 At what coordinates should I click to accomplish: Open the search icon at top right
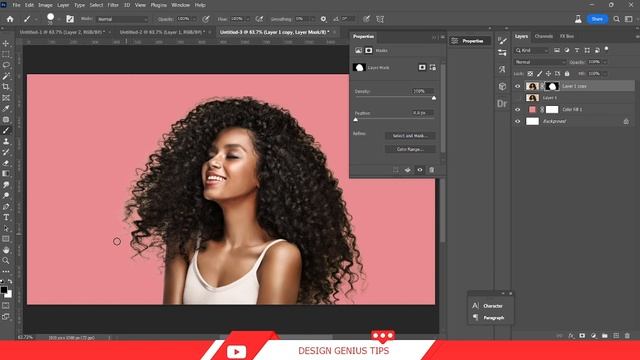coord(616,19)
